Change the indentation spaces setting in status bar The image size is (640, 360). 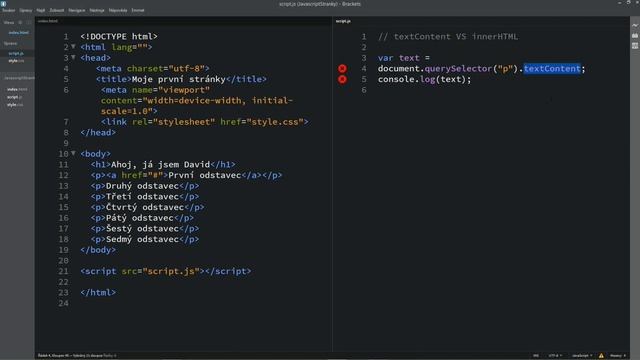click(x=618, y=356)
